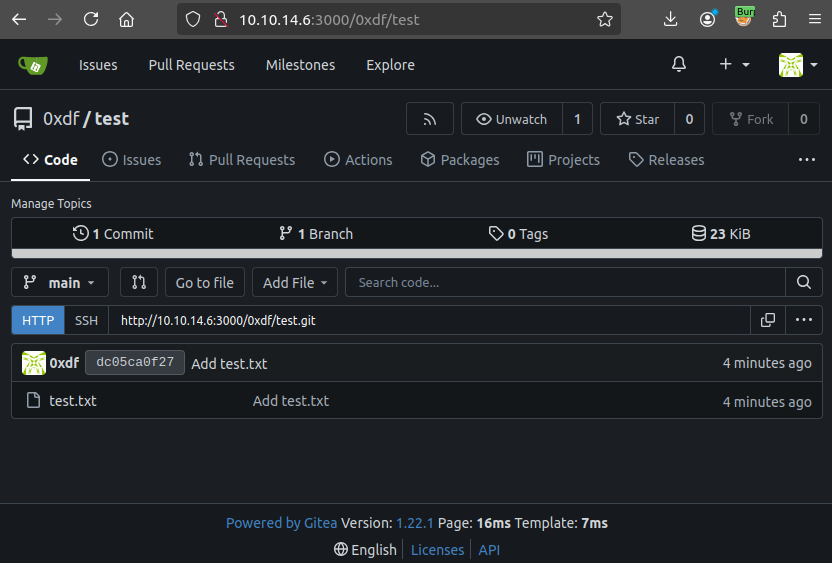
Task: Reload the page in the browser
Action: coord(91,19)
